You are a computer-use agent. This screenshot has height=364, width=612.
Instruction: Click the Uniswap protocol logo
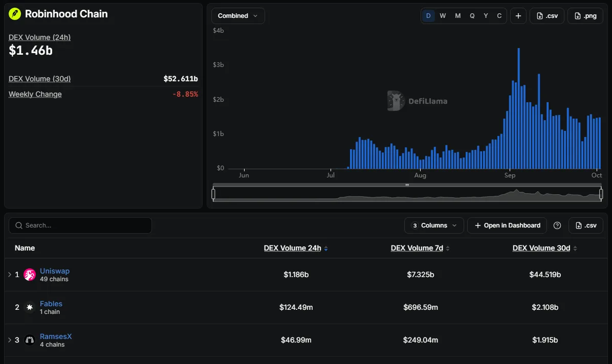tap(30, 275)
